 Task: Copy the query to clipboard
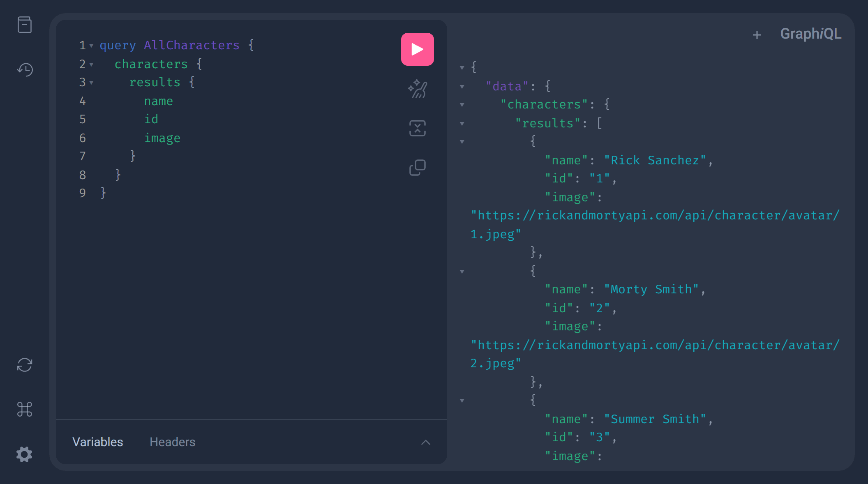tap(417, 167)
